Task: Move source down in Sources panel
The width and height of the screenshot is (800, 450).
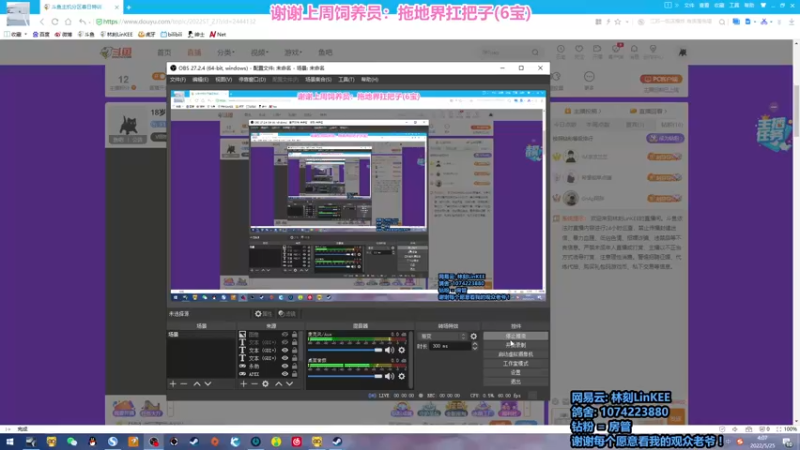Action: click(289, 384)
